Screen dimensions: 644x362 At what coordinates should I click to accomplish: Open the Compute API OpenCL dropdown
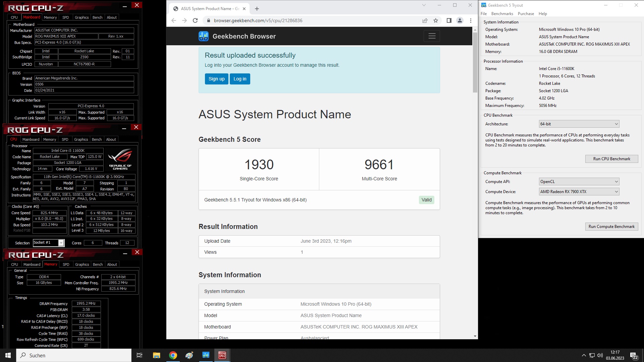click(x=579, y=182)
